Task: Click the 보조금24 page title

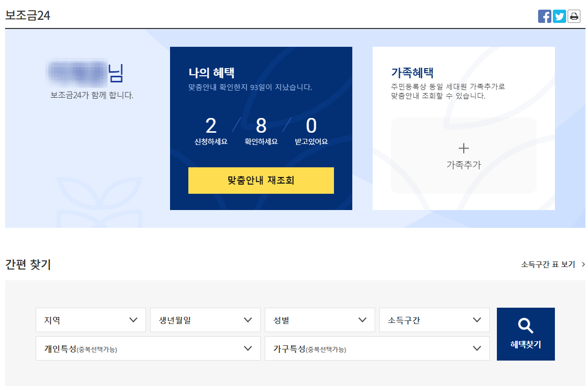Action: pos(27,15)
